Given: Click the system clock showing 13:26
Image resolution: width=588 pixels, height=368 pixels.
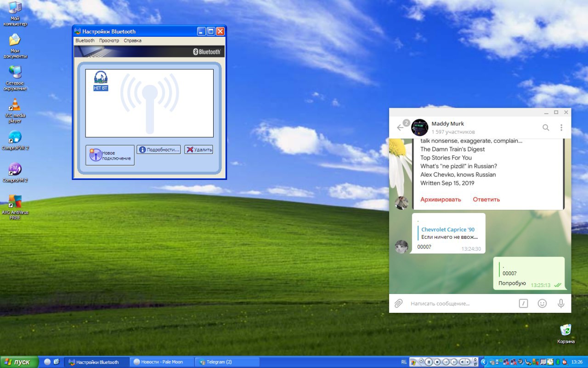Looking at the screenshot, I should tap(577, 362).
